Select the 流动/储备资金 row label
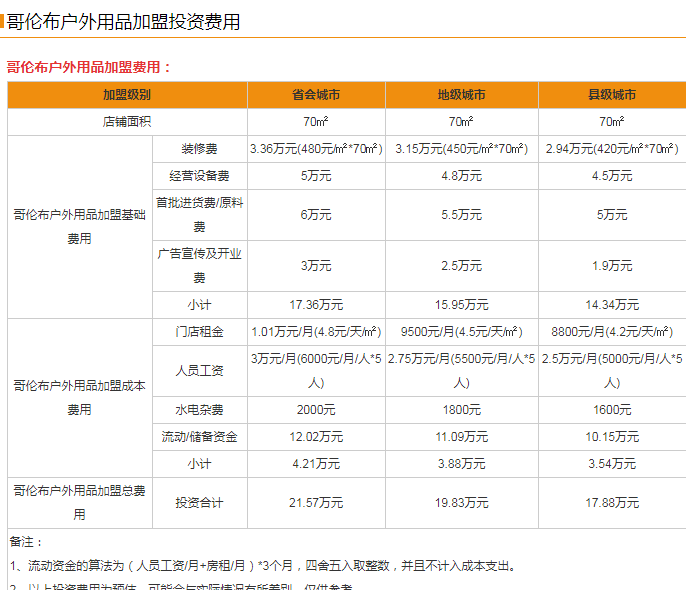Screen dimensions: 686x590 pyautogui.click(x=200, y=437)
